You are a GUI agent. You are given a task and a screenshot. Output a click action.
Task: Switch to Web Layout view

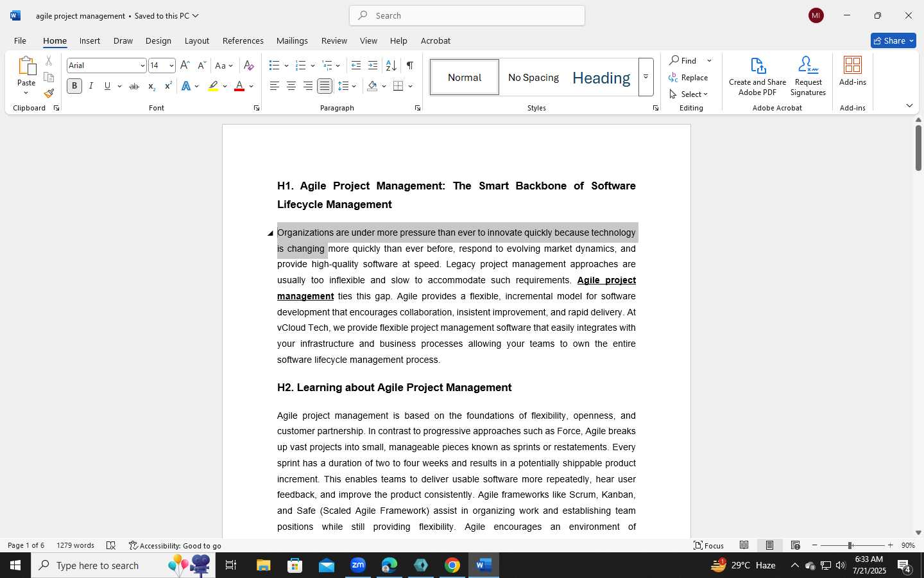point(796,545)
